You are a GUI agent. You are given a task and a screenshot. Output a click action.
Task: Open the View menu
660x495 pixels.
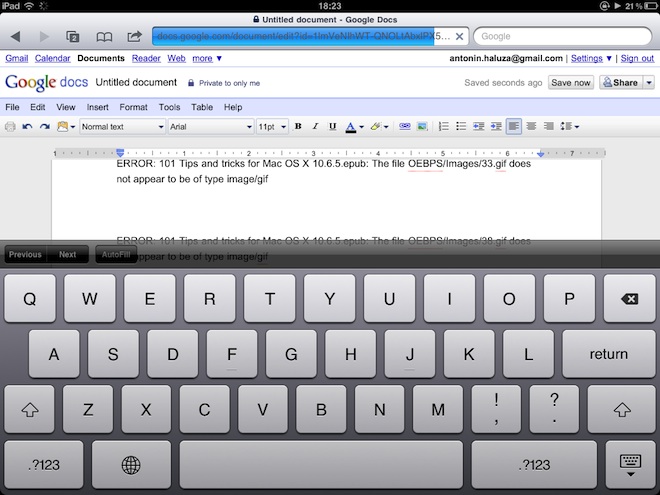click(66, 107)
